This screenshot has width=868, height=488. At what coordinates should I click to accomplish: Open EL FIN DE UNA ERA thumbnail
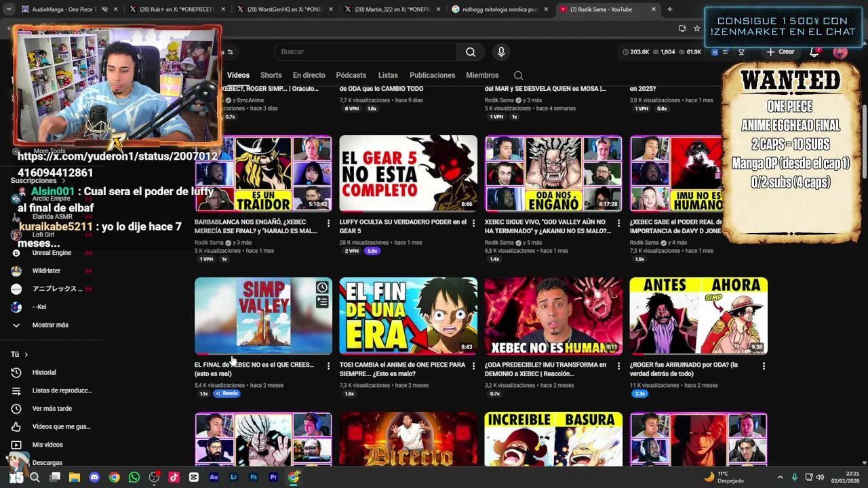(408, 316)
